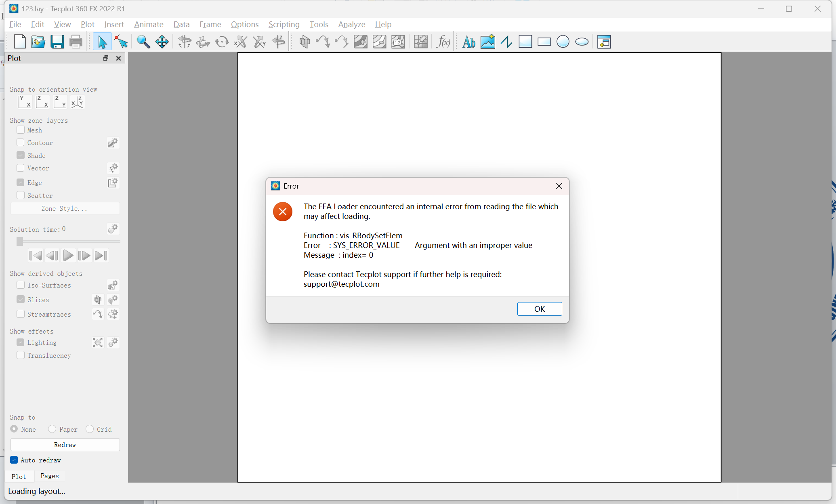This screenshot has height=504, width=836.
Task: Open the Help menu
Action: pos(383,24)
